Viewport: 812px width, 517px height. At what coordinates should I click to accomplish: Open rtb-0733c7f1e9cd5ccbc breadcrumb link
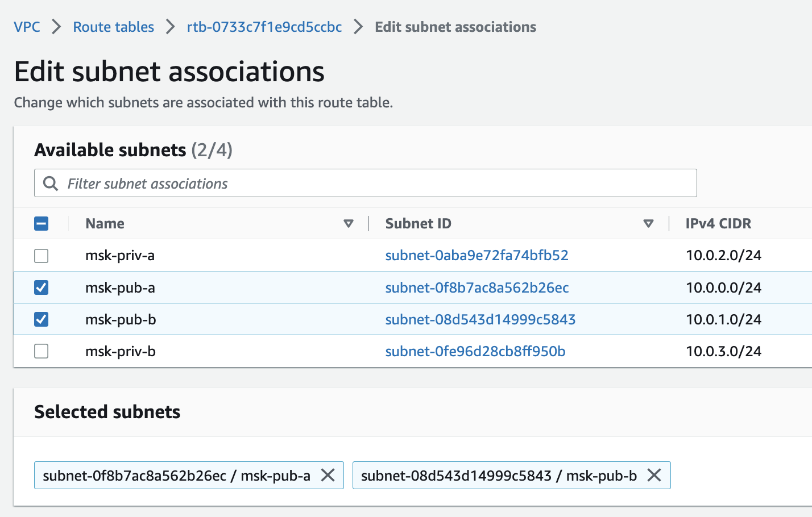tap(264, 27)
